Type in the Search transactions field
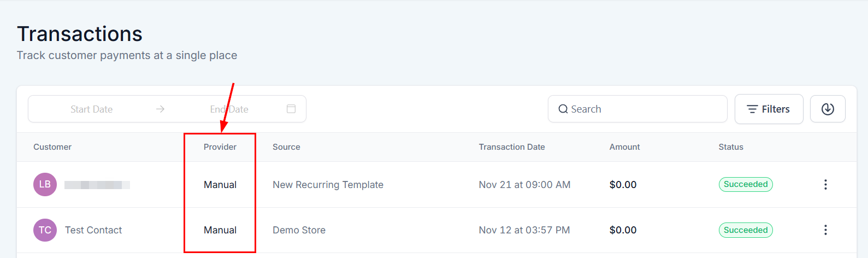The height and width of the screenshot is (258, 868). (645, 109)
